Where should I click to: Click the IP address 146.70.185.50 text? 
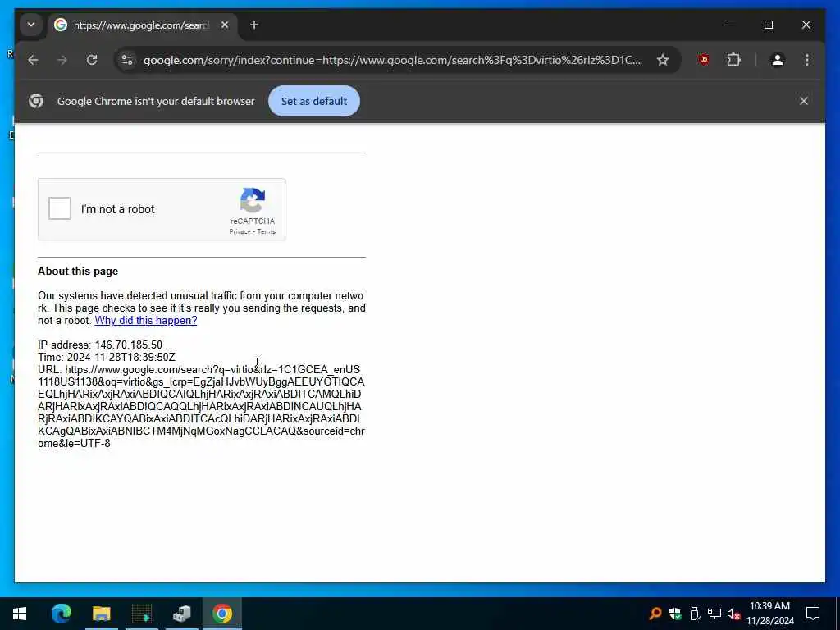point(99,345)
